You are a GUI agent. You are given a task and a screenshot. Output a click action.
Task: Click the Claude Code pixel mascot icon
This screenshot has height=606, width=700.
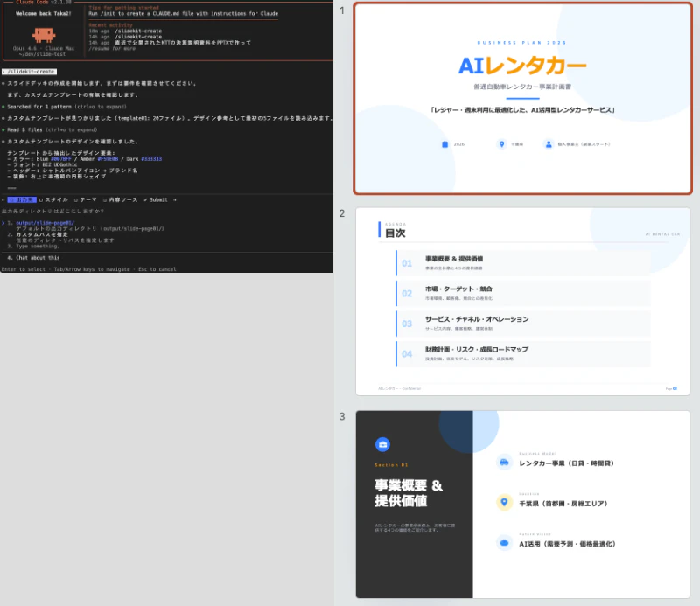[43, 35]
